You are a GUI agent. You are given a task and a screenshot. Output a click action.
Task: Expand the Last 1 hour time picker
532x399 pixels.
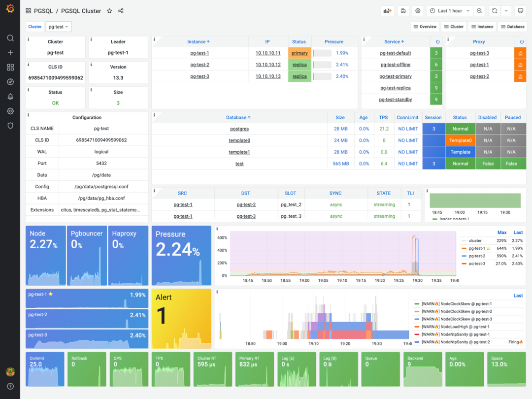450,11
